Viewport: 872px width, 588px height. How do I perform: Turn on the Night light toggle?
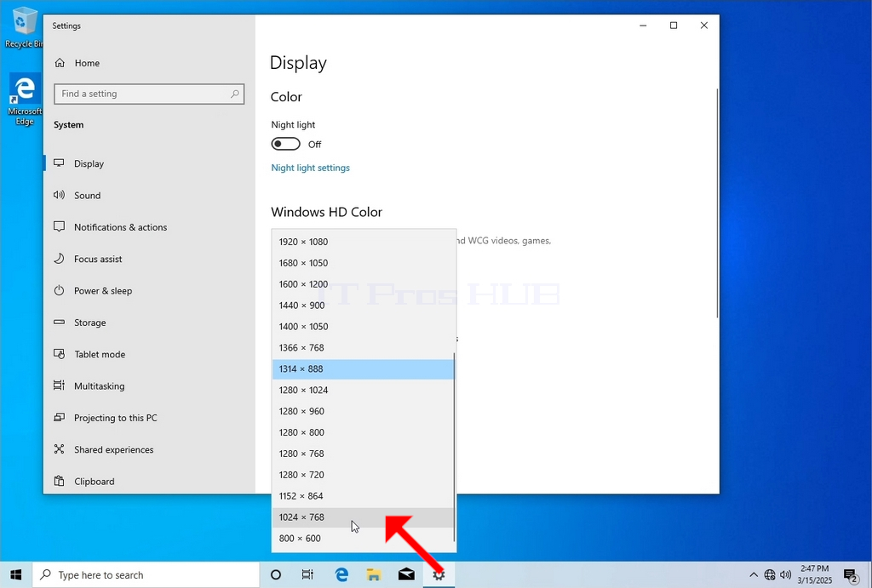tap(285, 144)
